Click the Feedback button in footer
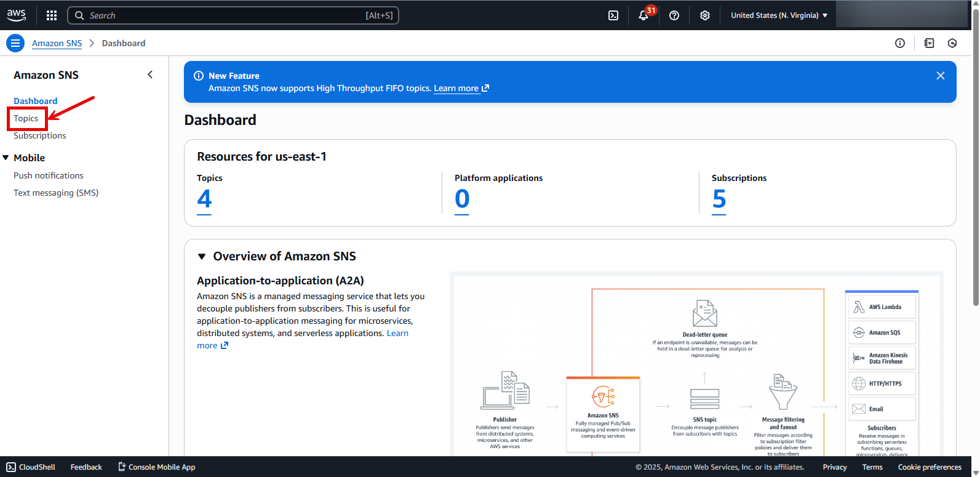980x477 pixels. [86, 467]
